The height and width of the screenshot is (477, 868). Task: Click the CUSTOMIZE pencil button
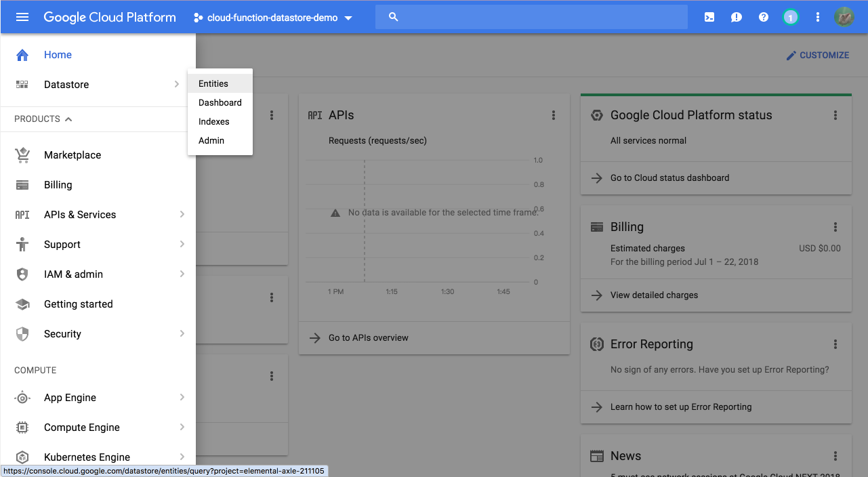[817, 56]
